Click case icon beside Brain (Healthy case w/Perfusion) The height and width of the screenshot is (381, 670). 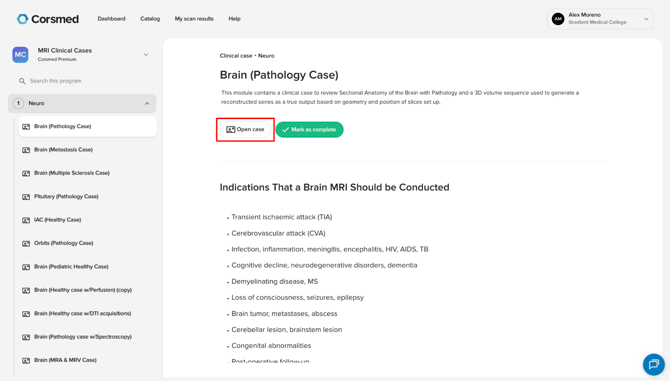click(26, 290)
